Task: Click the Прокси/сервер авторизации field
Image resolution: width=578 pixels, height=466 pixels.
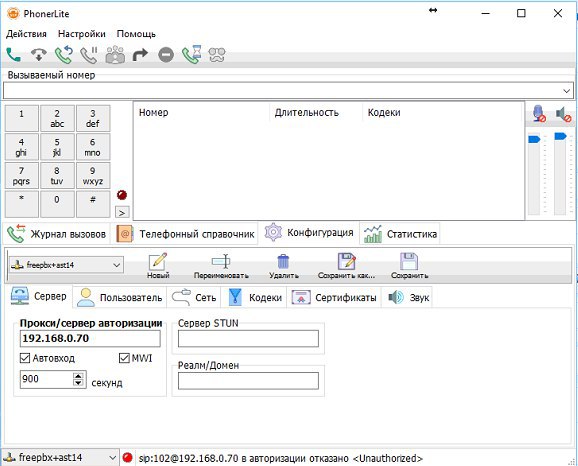Action: (x=90, y=338)
